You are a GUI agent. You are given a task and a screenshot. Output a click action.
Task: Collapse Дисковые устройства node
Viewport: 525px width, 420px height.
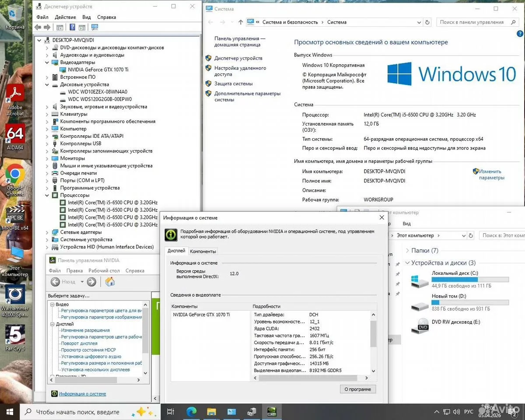coord(47,84)
